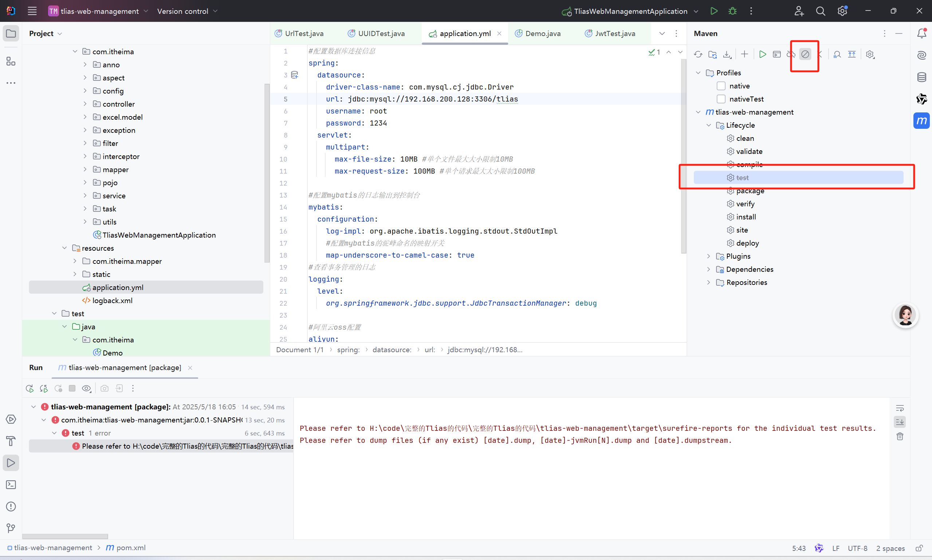Click green Run Maven Build icon
Viewport: 932px width, 560px height.
[762, 54]
